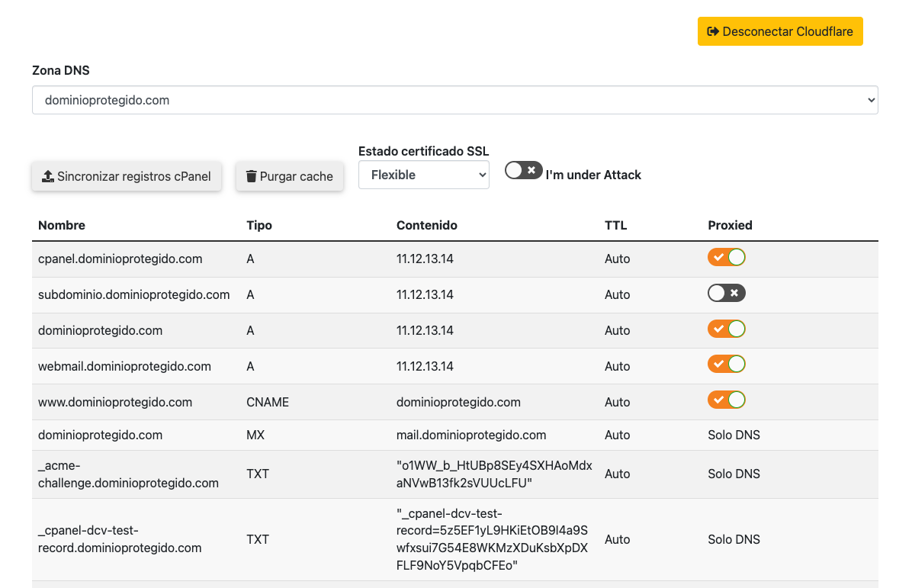Enable proxy for subdominio.dominioprotegido.com
This screenshot has width=912, height=588.
click(726, 294)
